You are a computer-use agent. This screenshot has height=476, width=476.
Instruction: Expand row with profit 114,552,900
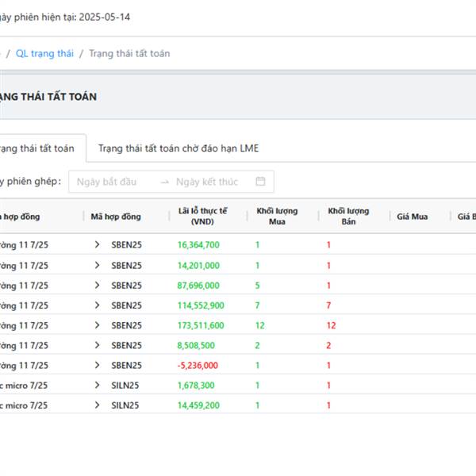click(97, 305)
